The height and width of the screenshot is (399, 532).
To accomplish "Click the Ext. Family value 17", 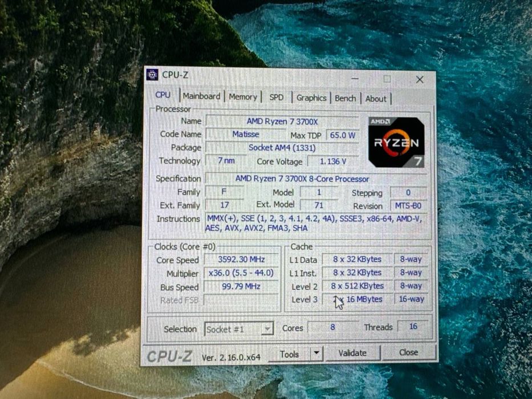I will (225, 205).
